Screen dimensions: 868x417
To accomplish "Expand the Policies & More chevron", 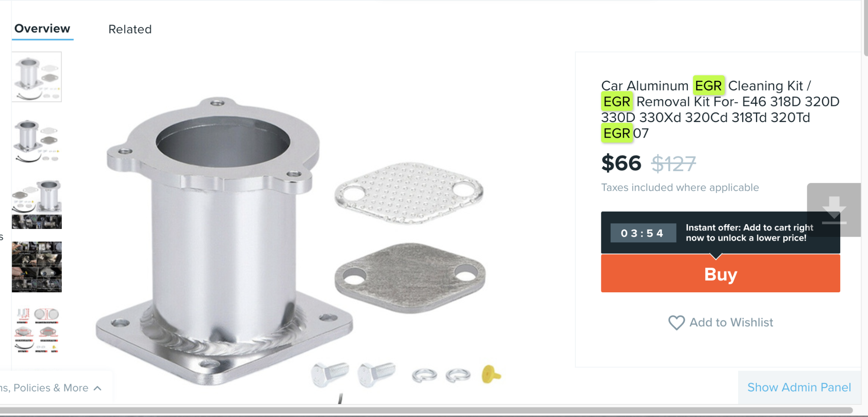I will (98, 388).
